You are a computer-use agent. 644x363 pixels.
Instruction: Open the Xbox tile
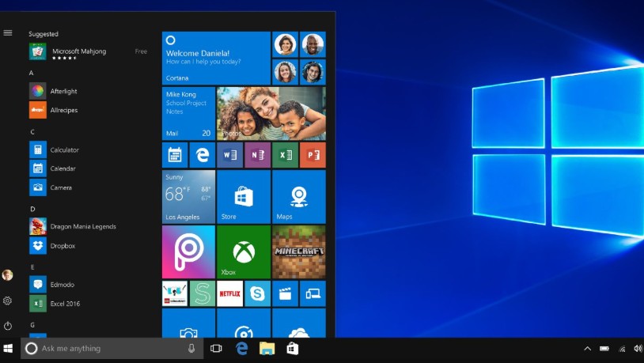[x=244, y=251]
